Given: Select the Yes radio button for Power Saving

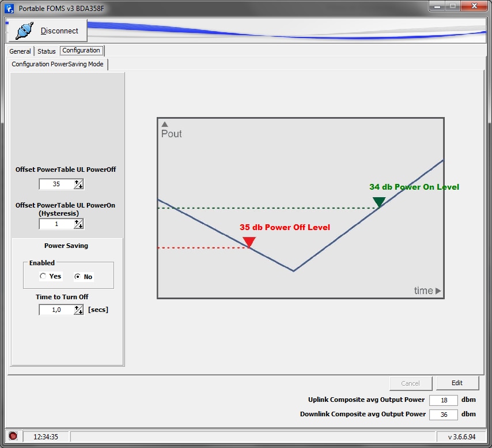Looking at the screenshot, I should point(43,276).
